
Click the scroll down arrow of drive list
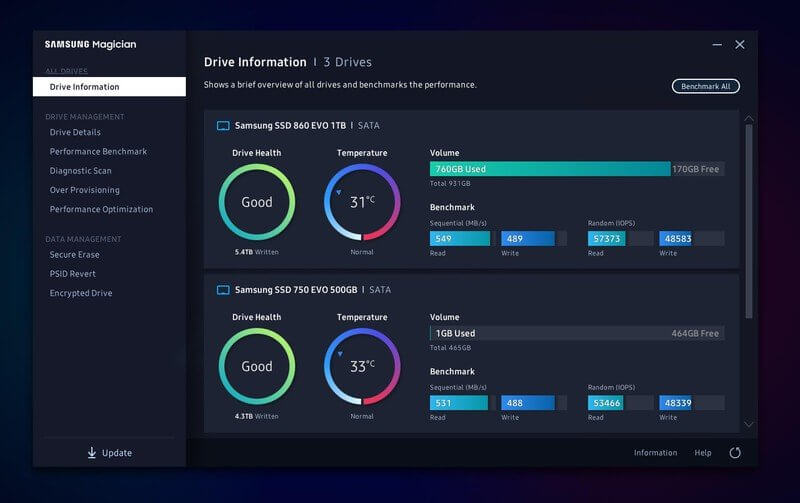tap(748, 424)
